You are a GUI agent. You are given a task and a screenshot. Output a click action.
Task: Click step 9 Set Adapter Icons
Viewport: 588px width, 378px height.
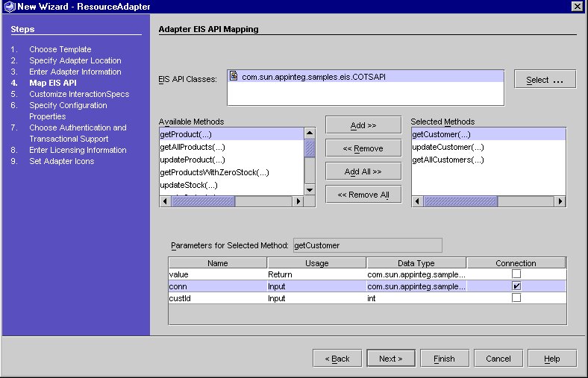point(61,161)
